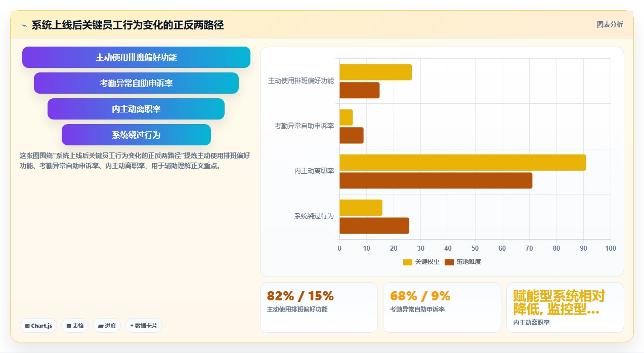Screen dimensions: 644x353
Task: Toggle the 落地难度 legend swatch
Action: pos(449,262)
